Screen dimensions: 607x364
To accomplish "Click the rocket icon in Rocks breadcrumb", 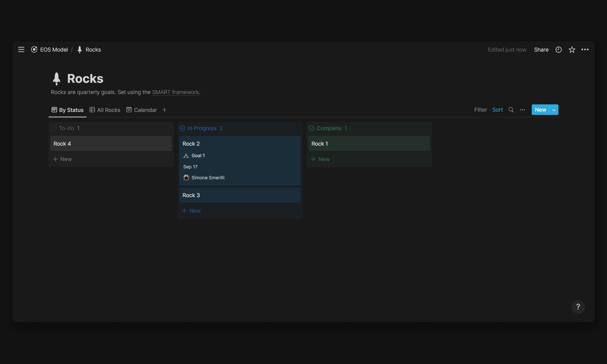I will point(80,49).
